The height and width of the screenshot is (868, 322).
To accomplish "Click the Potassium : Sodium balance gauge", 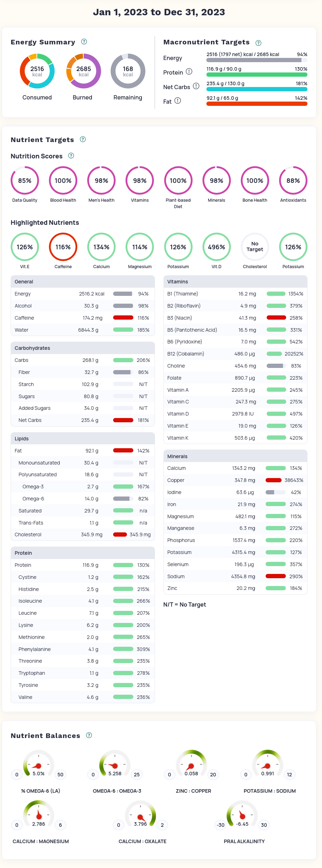I will click(268, 765).
